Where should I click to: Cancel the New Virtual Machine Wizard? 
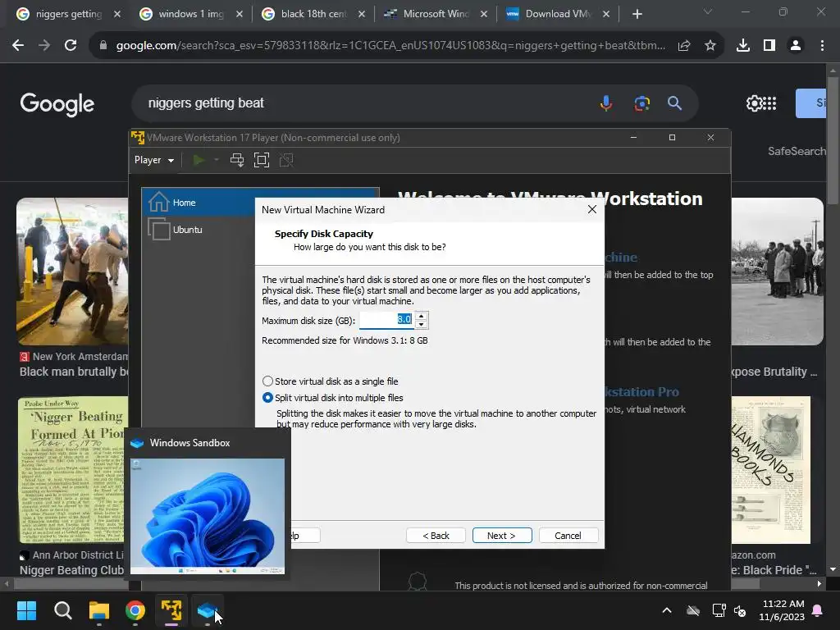pos(568,535)
